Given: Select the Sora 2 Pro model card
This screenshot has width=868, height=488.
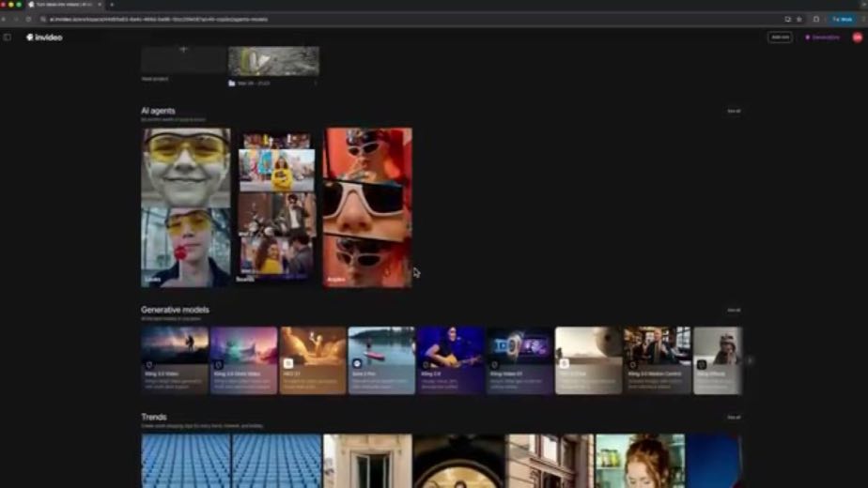Looking at the screenshot, I should pos(381,360).
